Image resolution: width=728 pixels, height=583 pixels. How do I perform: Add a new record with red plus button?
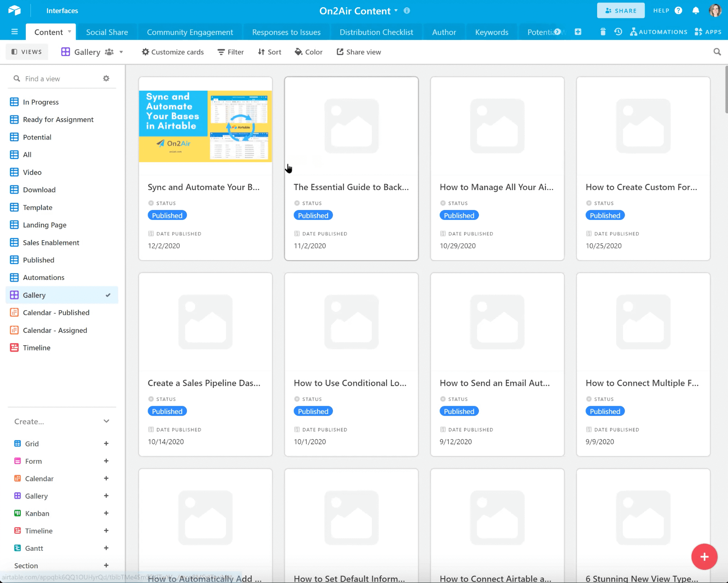point(704,557)
